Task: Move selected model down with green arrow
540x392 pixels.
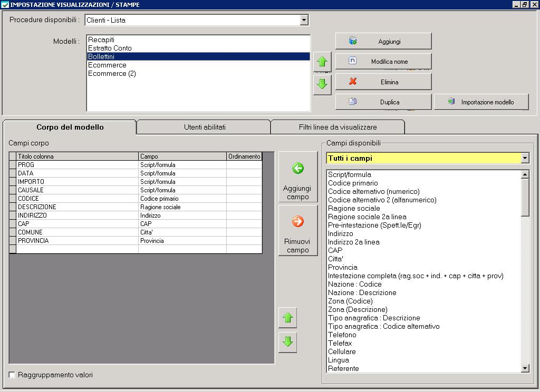Action: point(322,84)
